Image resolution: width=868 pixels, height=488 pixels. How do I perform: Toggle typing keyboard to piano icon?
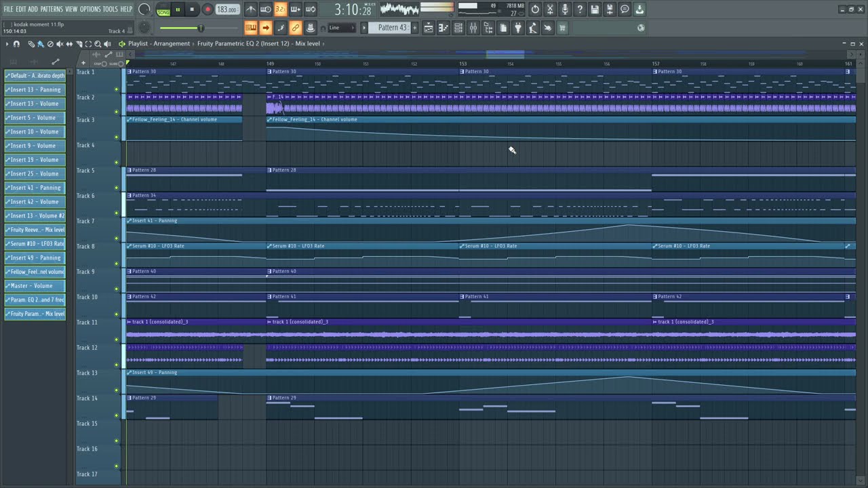pyautogui.click(x=251, y=28)
